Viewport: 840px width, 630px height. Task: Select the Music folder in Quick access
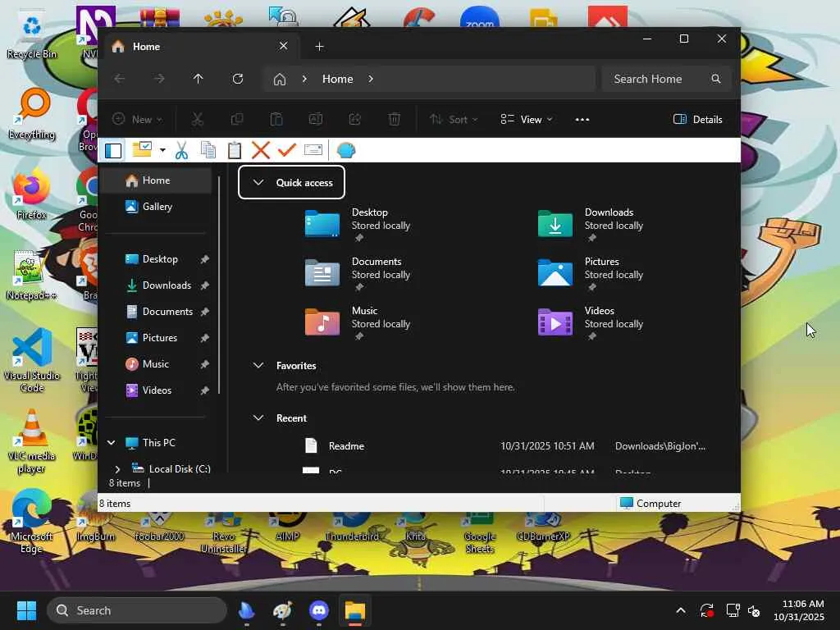click(359, 323)
